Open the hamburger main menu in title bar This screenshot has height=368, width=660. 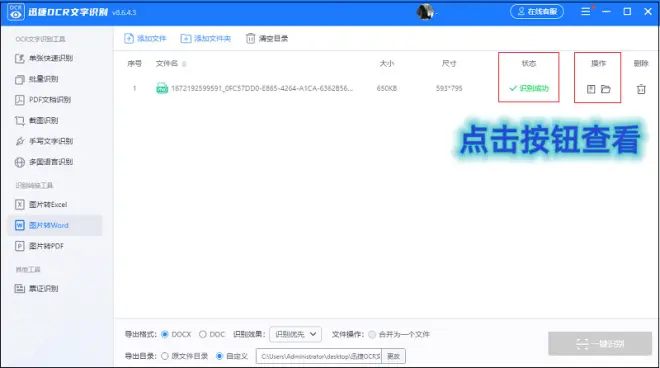coord(585,11)
